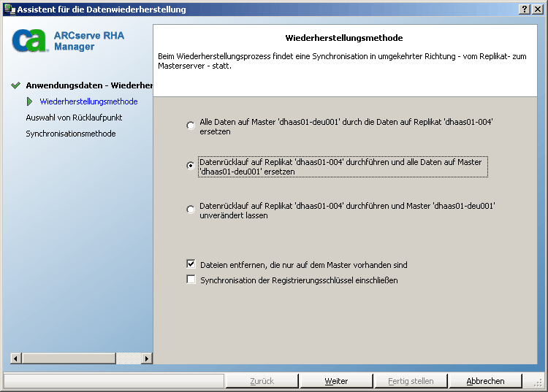This screenshot has width=548, height=392.
Task: Select 'Synchronisationsmethode' step
Action: pyautogui.click(x=71, y=134)
